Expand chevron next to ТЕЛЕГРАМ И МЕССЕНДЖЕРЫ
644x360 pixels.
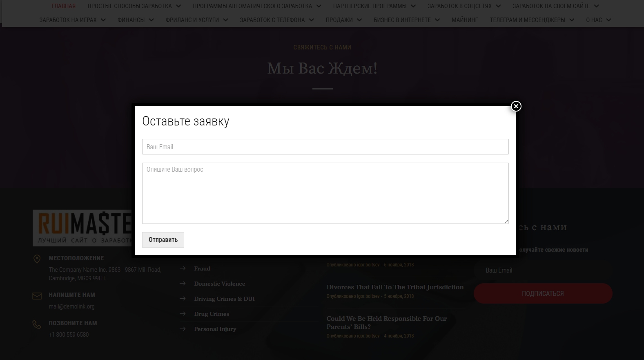coord(572,20)
